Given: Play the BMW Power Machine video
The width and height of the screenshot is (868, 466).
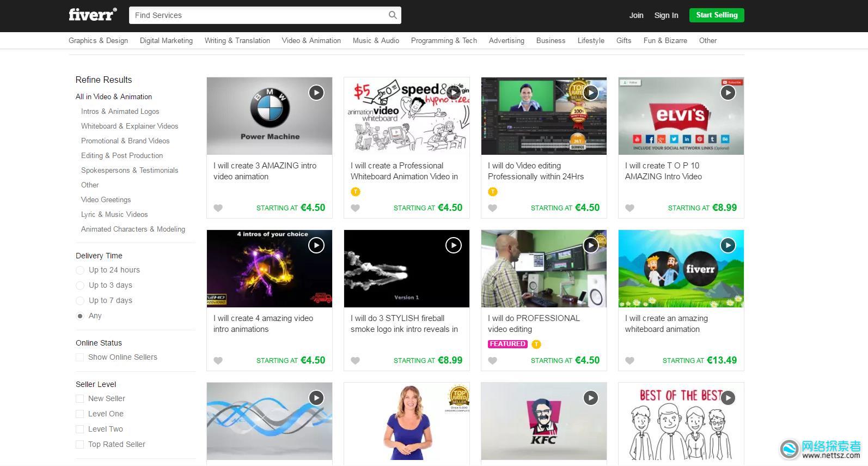Looking at the screenshot, I should coord(316,93).
